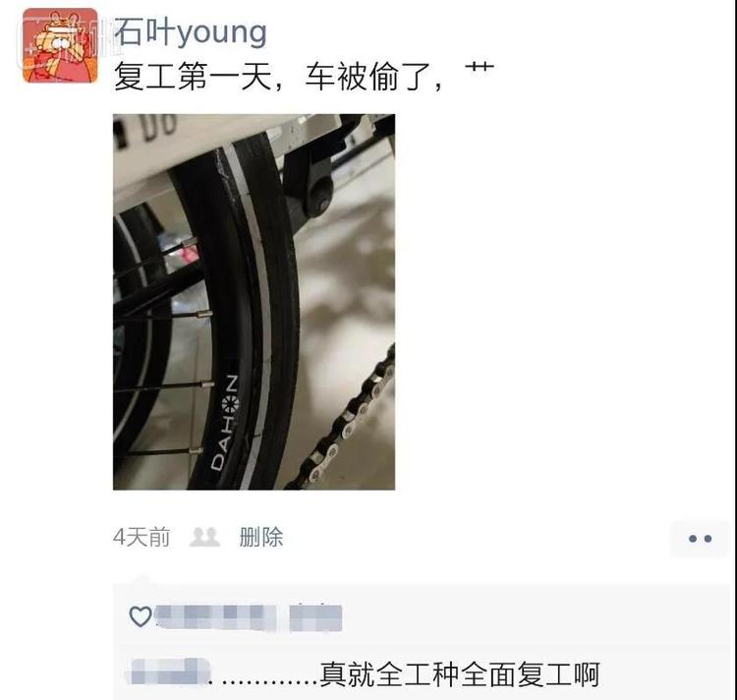Tap the wheel spokes in the photo
The width and height of the screenshot is (737, 700).
click(x=162, y=348)
